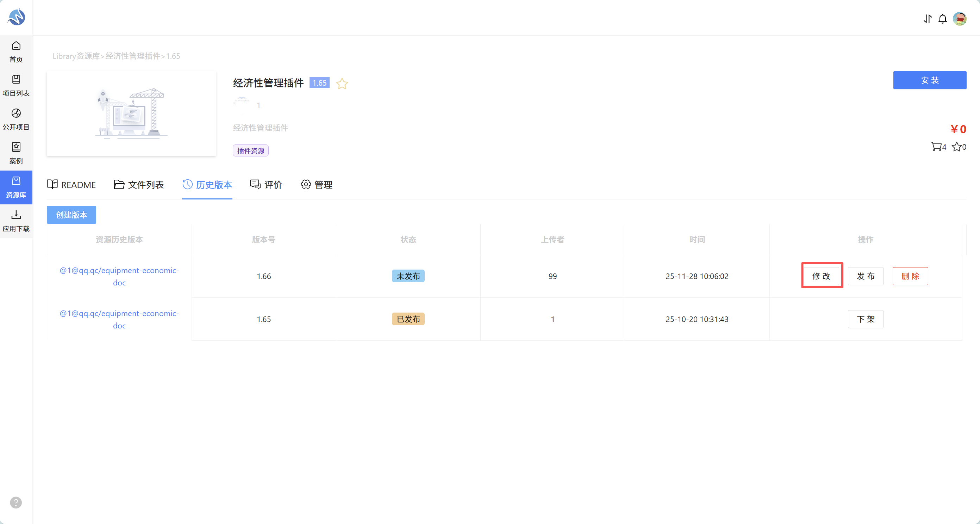Viewport: 980px width, 524px height.
Task: Star the 经济性管理插件 plugin as favorite
Action: tap(342, 84)
